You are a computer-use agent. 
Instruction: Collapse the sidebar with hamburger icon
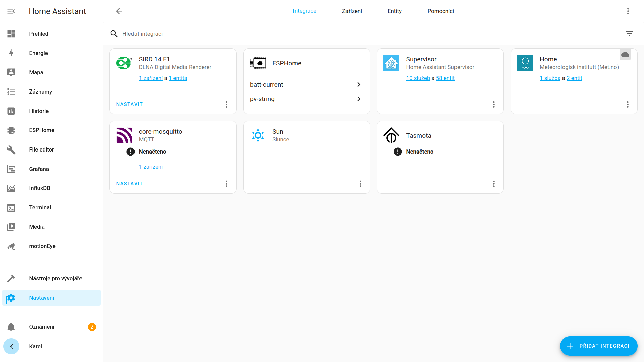pyautogui.click(x=11, y=11)
